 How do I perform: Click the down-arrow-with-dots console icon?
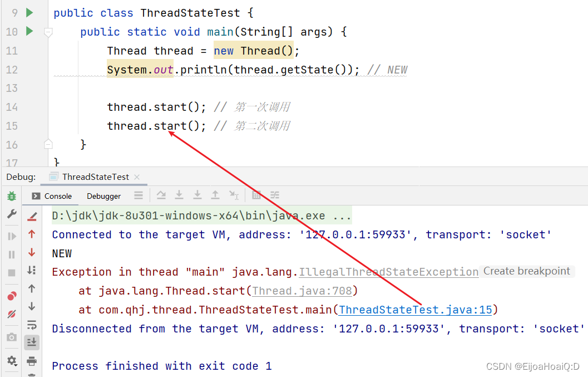32,270
